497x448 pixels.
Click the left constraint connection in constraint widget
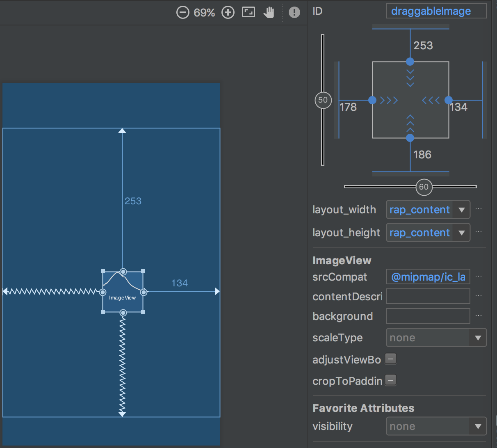point(372,100)
